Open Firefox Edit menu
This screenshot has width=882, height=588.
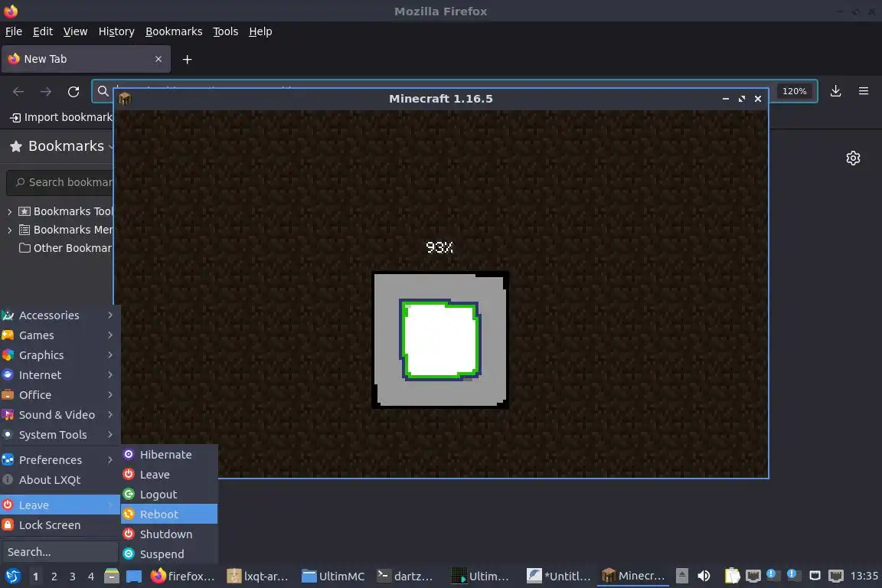pos(43,31)
